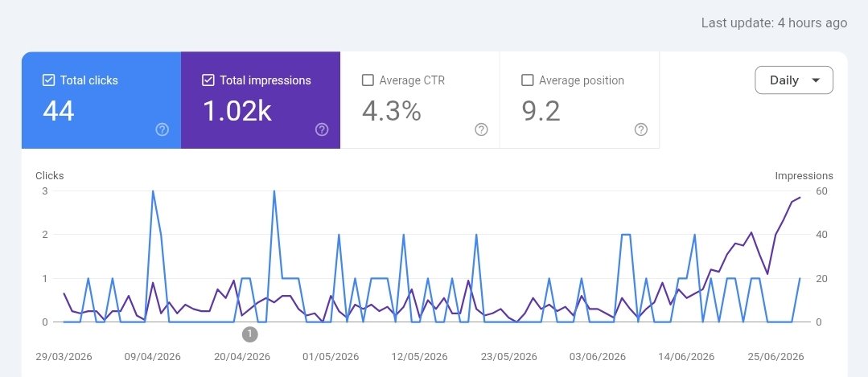Click the Impressions axis label
This screenshot has height=377, width=868.
(x=804, y=176)
